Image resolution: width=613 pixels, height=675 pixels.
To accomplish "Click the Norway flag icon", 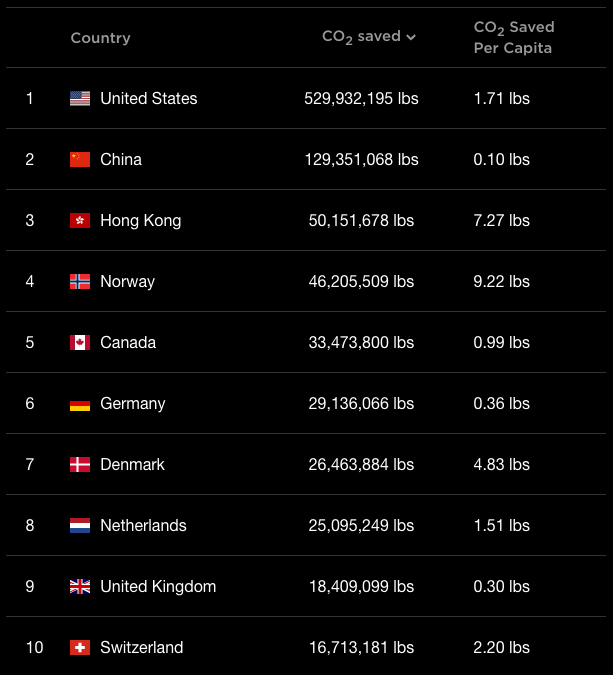I will click(x=80, y=282).
